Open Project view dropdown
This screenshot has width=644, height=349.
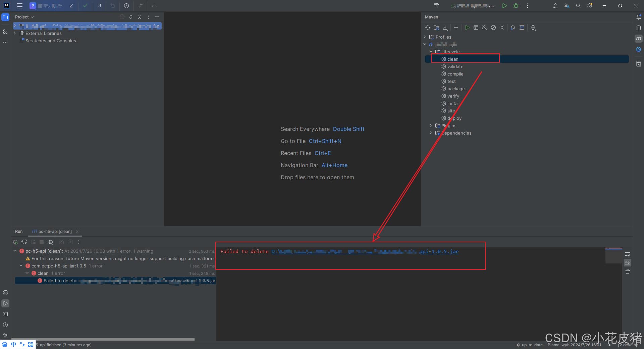click(x=24, y=17)
